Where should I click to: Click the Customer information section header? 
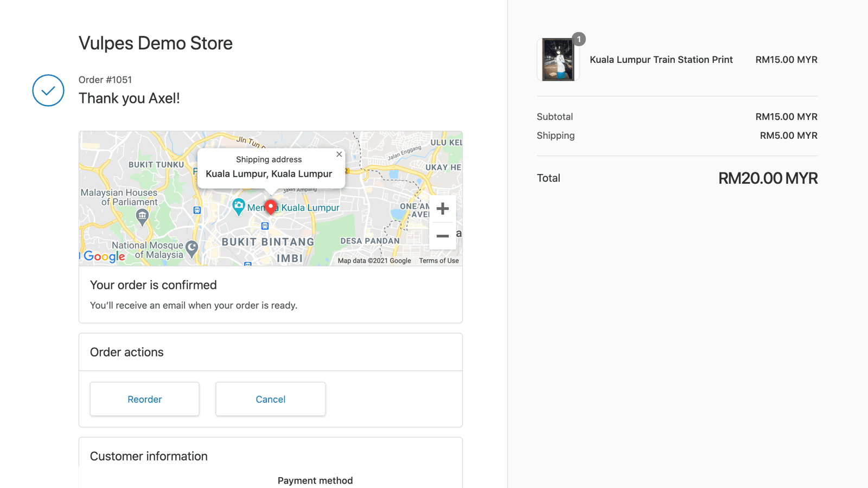click(149, 456)
